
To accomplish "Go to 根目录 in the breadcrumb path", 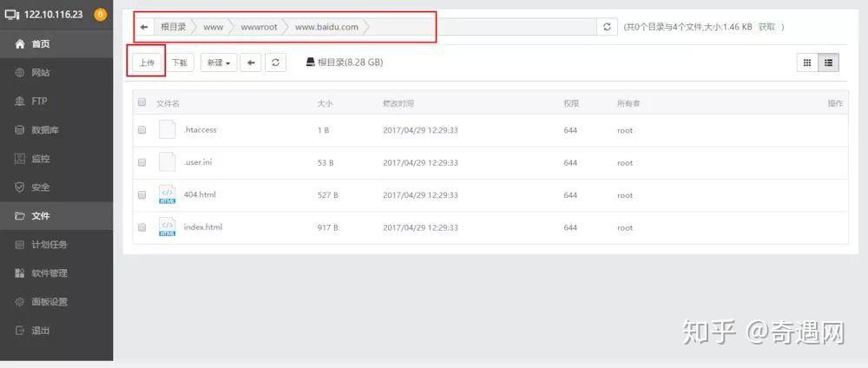I will pos(174,27).
